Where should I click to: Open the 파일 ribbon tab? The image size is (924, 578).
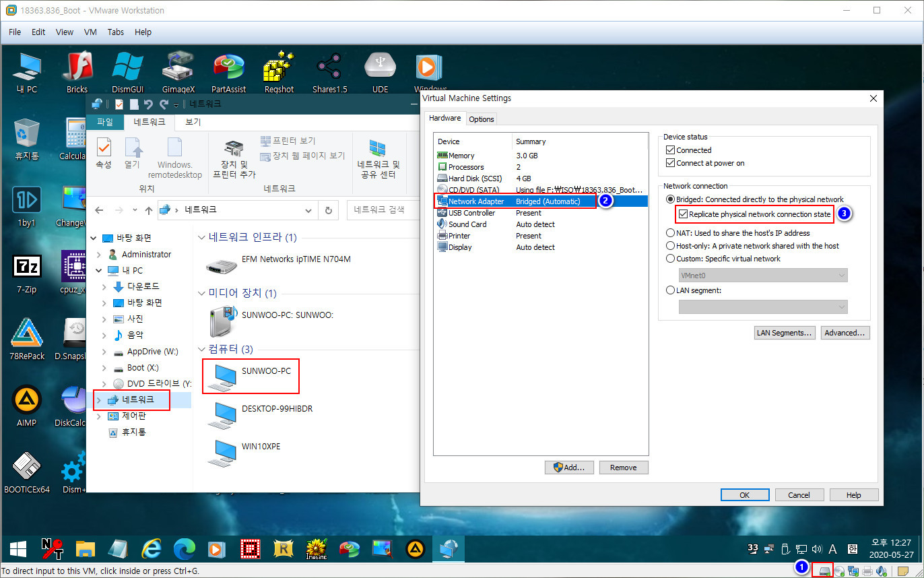point(105,122)
